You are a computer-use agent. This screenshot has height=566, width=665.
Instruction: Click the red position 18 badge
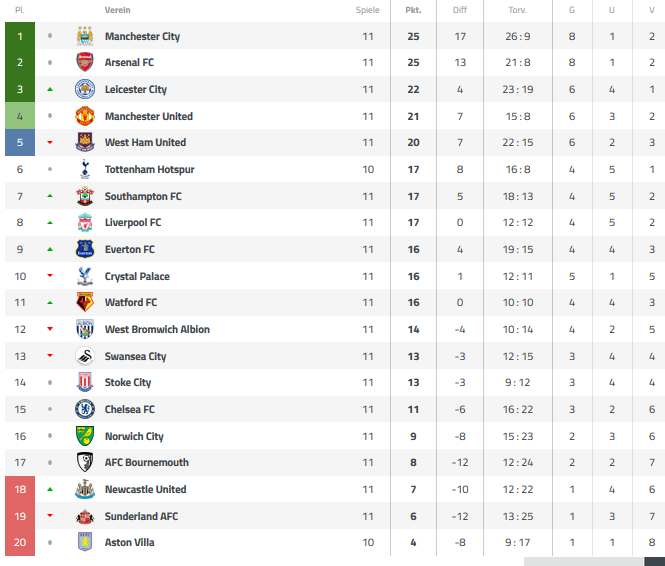(20, 489)
